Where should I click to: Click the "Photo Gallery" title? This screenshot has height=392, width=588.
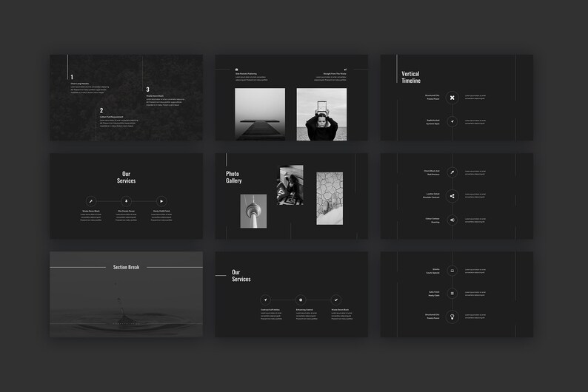[x=233, y=177]
